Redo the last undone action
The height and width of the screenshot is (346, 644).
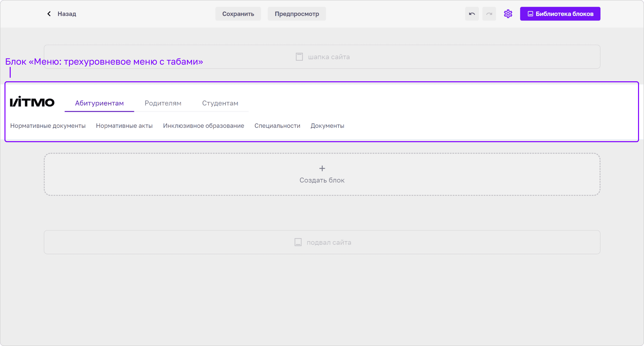coord(489,14)
